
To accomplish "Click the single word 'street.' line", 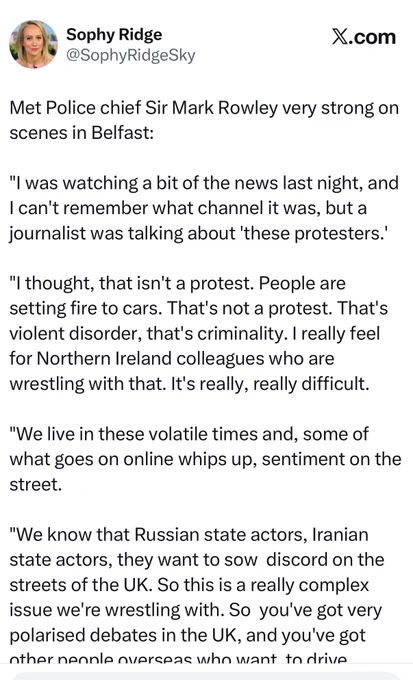I will pyautogui.click(x=36, y=484).
